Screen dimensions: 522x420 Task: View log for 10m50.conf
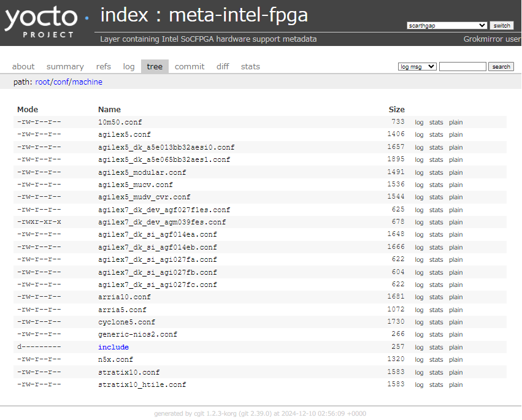pos(419,123)
